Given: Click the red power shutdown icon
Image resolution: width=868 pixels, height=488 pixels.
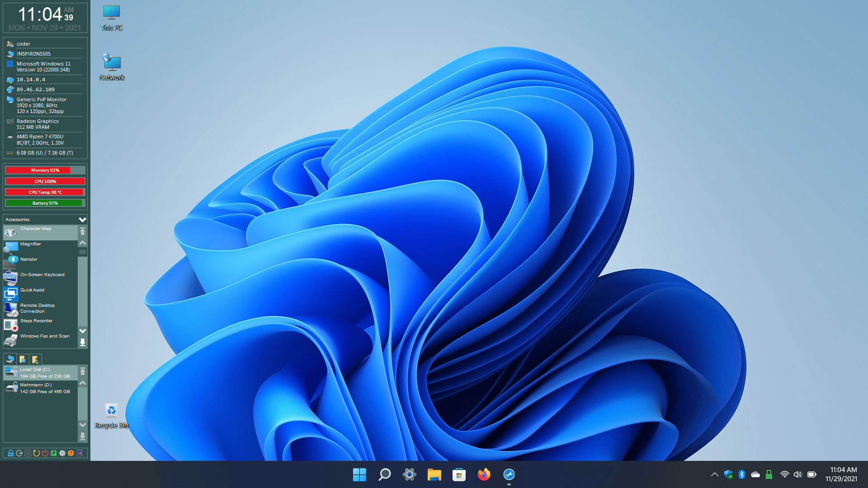Looking at the screenshot, I should click(x=45, y=453).
